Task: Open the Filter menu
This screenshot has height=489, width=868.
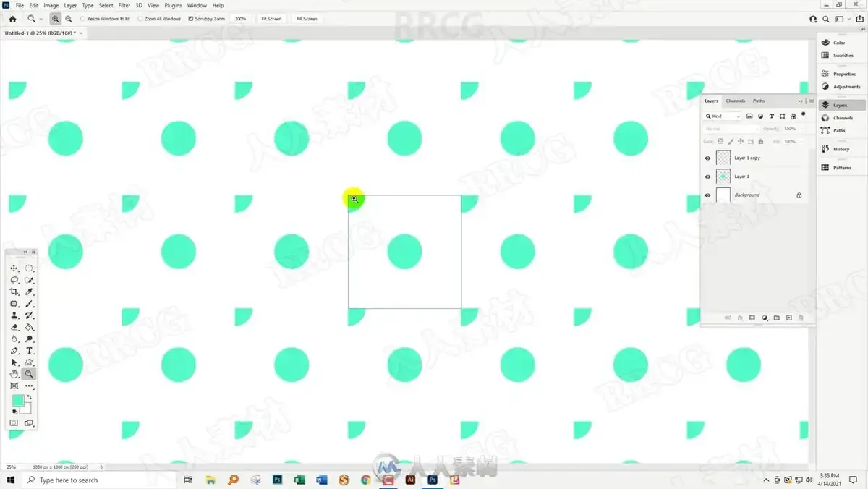Action: tap(124, 5)
